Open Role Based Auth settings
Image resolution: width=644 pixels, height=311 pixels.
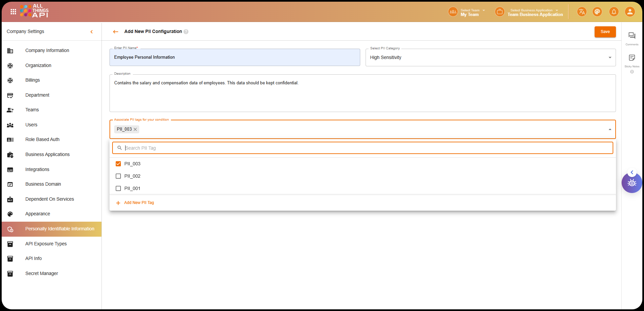click(42, 140)
